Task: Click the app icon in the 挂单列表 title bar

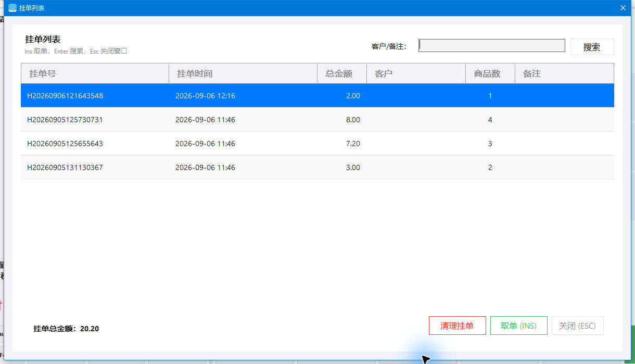Action: tap(12, 8)
